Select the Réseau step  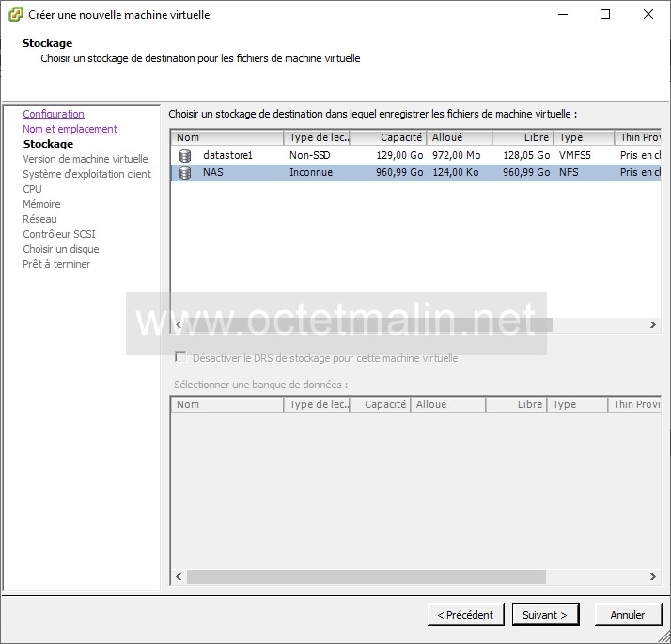[x=39, y=219]
